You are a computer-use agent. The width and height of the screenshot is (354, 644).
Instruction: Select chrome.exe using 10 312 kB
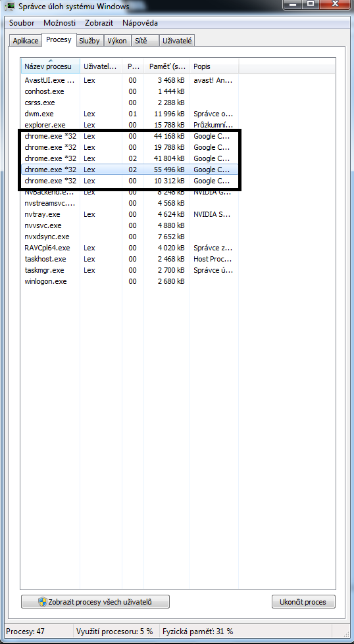[x=130, y=181]
